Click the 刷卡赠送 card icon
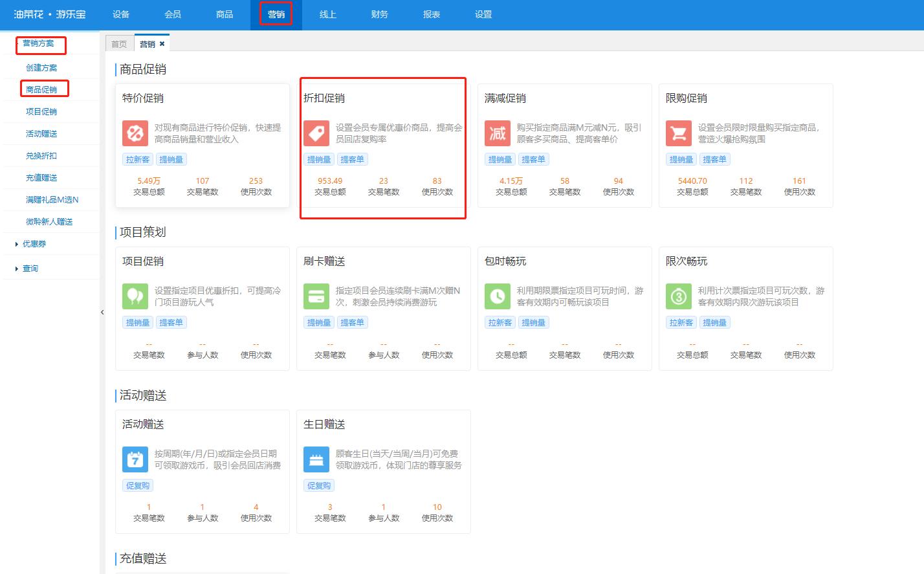This screenshot has height=574, width=924. click(x=316, y=296)
